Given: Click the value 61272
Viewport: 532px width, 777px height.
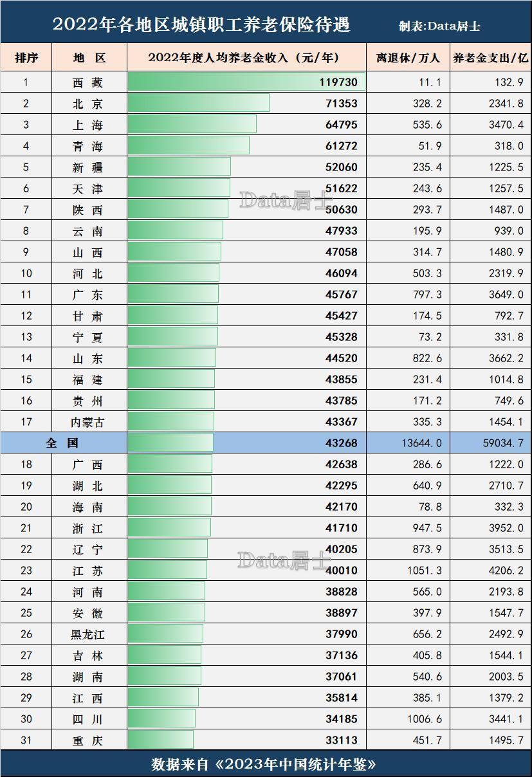Looking at the screenshot, I should click(x=342, y=146).
